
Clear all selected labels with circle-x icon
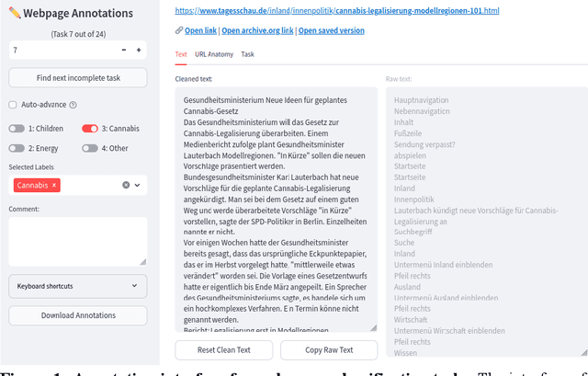126,185
